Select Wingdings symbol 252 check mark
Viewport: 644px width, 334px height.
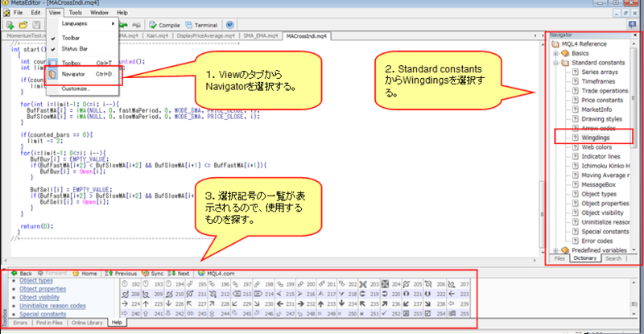[390, 313]
